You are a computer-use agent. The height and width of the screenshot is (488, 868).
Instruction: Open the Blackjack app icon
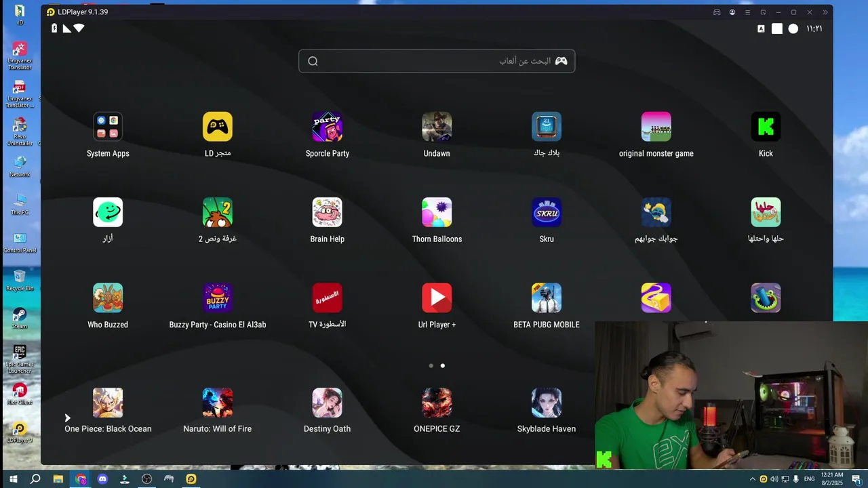point(547,127)
